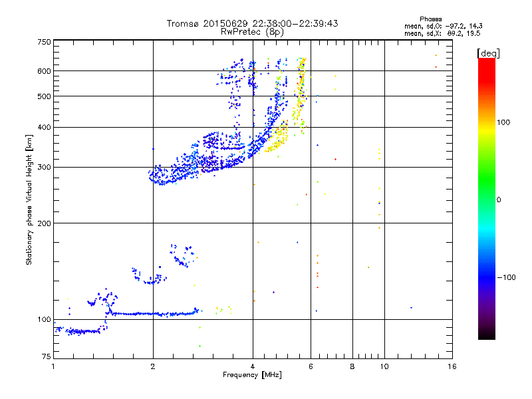The image size is (532, 399).
Task: Click the '75' y-axis tick label
Action: point(47,356)
